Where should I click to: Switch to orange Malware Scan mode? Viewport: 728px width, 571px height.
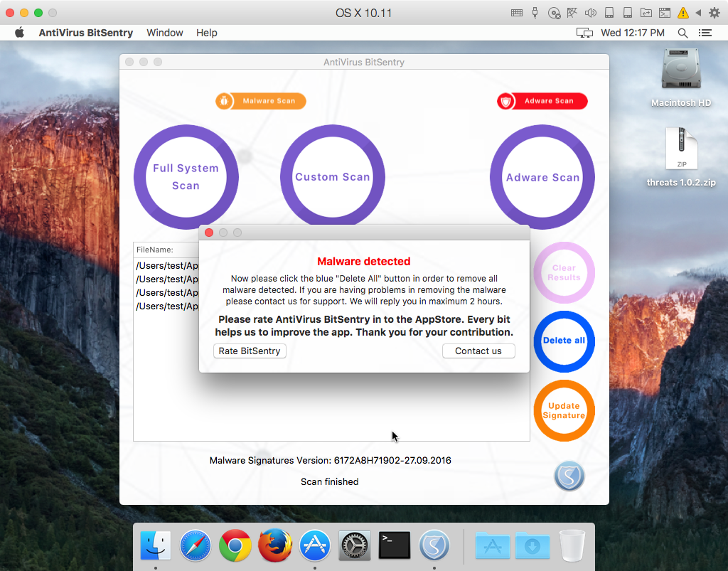261,101
